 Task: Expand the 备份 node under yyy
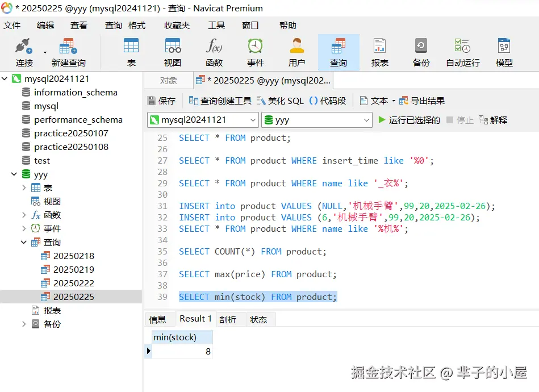point(24,324)
